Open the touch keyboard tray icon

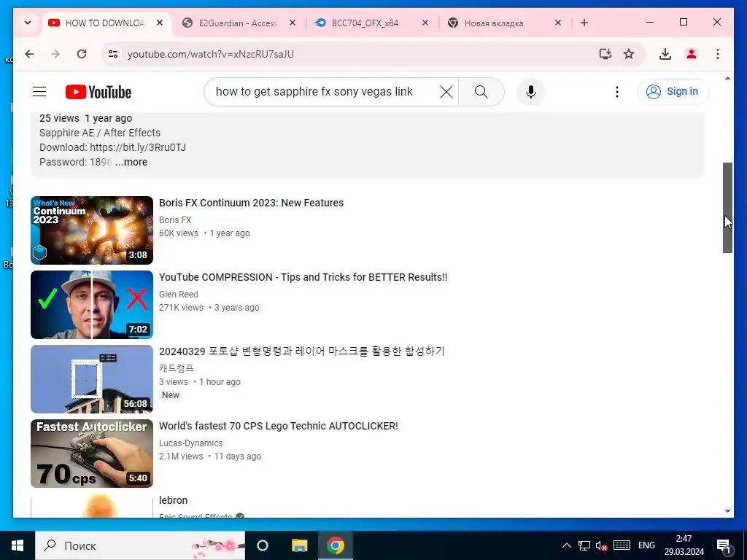(x=622, y=545)
